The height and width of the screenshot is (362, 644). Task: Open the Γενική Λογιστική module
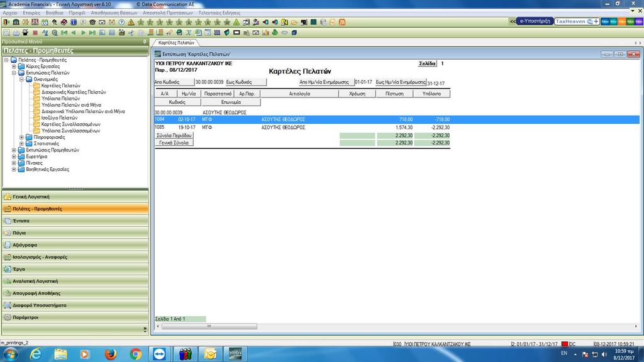coord(75,197)
